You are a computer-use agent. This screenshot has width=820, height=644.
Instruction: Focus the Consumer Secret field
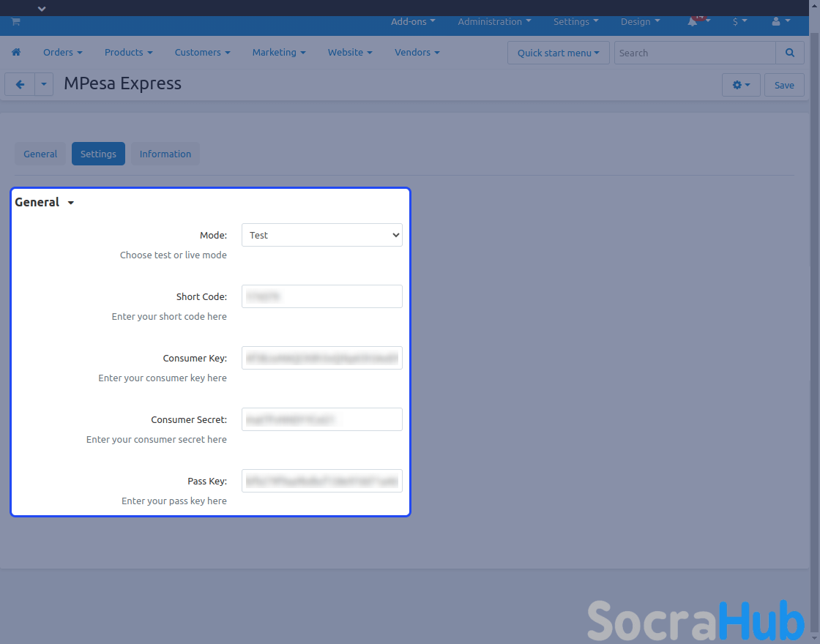coord(321,419)
